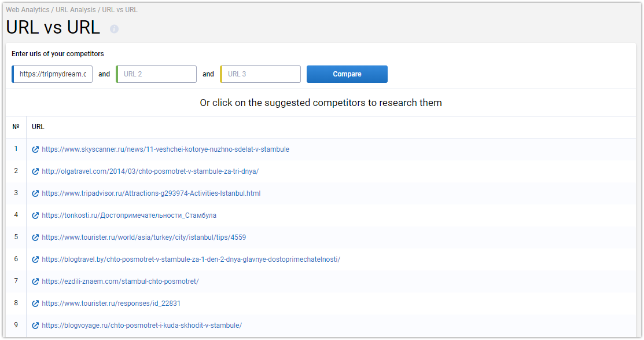Open external link icon for tonkosti.ru row
Image resolution: width=644 pixels, height=340 pixels.
[35, 215]
